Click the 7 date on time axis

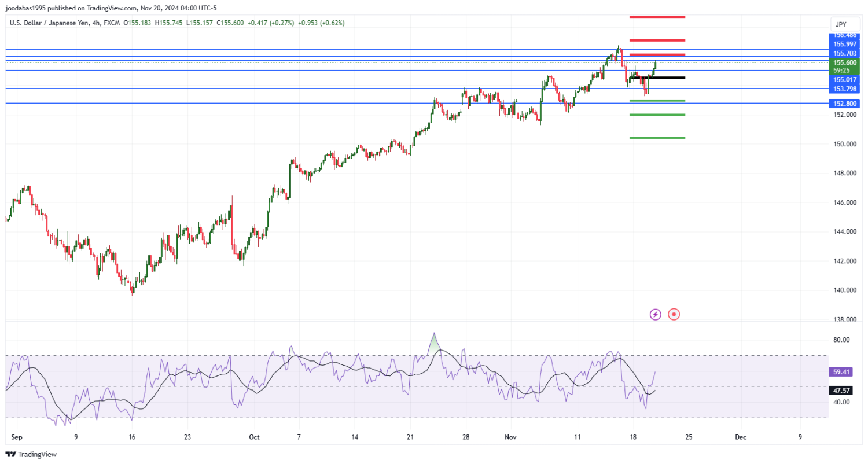click(x=299, y=437)
